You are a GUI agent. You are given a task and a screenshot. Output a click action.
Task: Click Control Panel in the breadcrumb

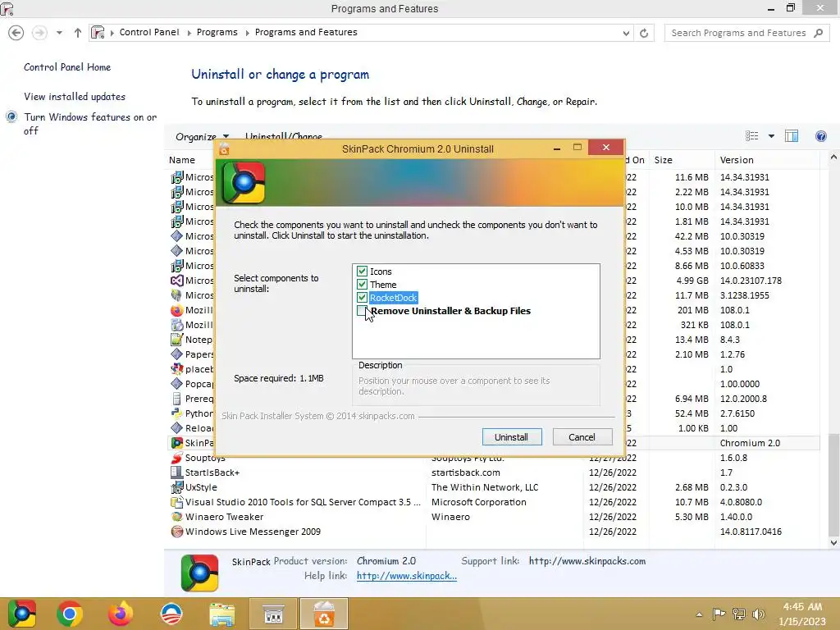coord(149,32)
